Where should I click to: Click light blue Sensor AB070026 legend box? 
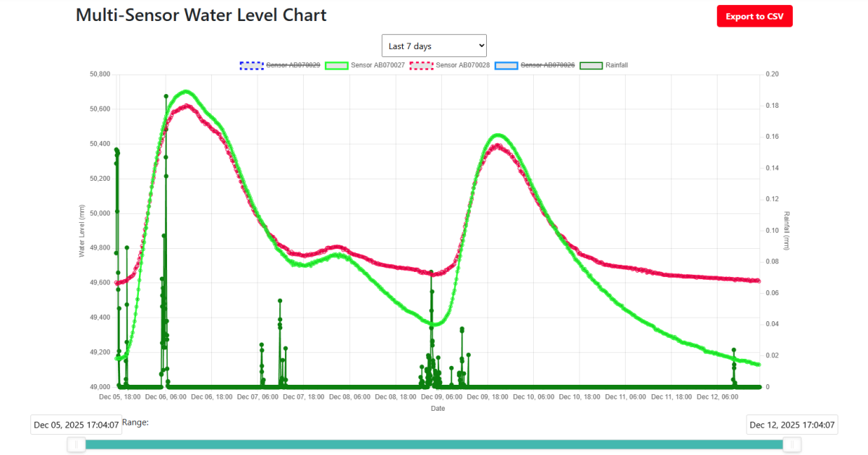click(x=506, y=65)
